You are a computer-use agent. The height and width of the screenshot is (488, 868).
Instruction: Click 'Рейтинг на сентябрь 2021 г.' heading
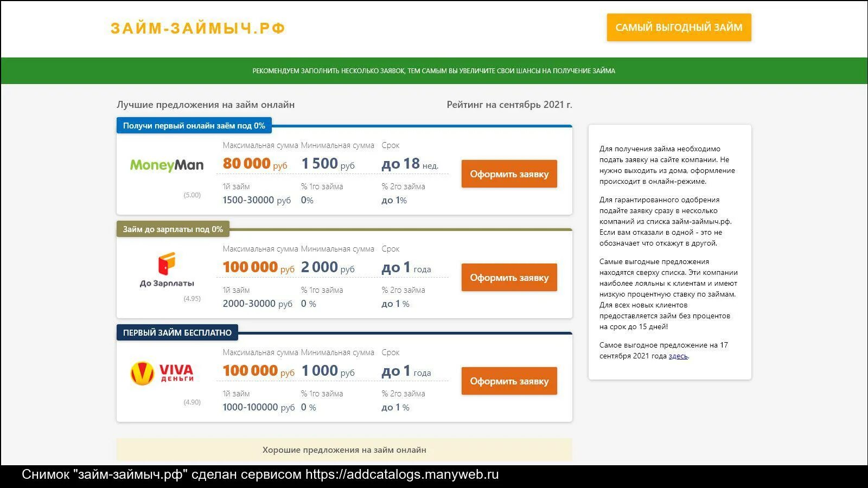pos(509,105)
